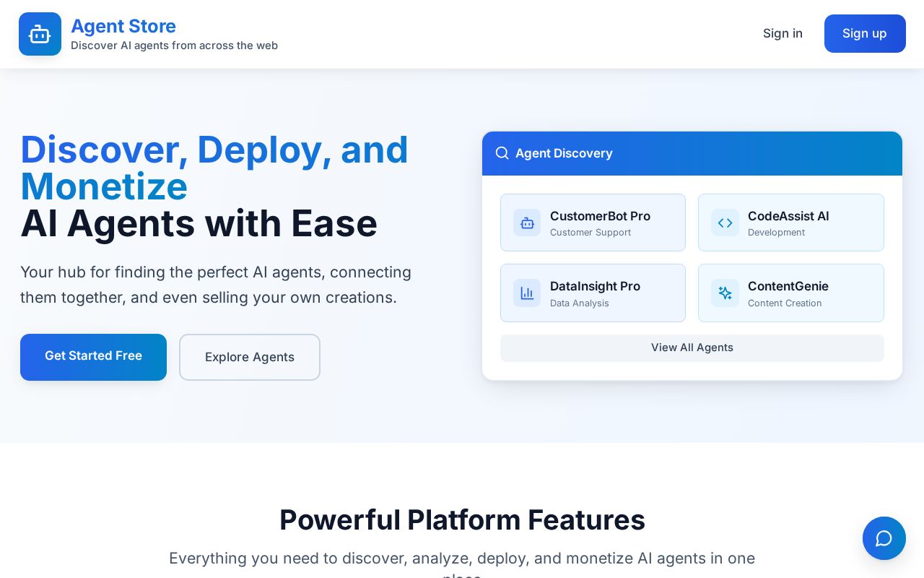Click the 'AI Agents with Ease' heading
This screenshot has width=924, height=578.
click(199, 223)
